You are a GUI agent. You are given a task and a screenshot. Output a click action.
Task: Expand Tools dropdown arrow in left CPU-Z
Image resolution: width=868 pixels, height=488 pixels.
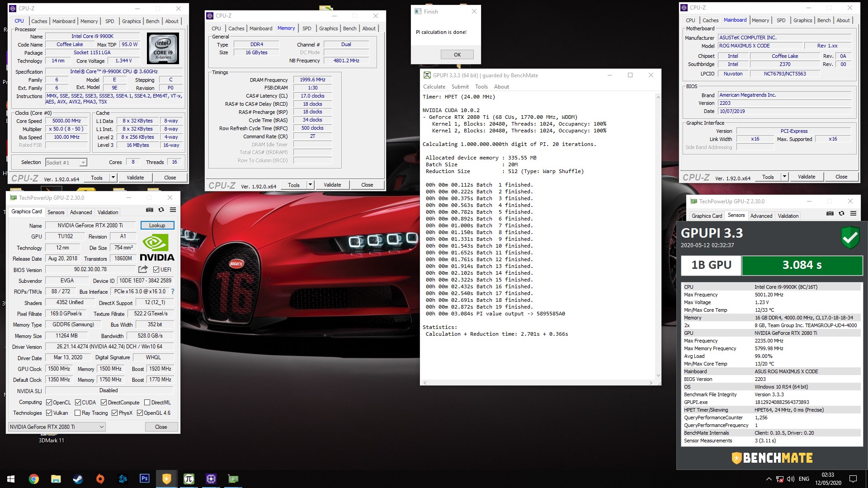point(113,178)
